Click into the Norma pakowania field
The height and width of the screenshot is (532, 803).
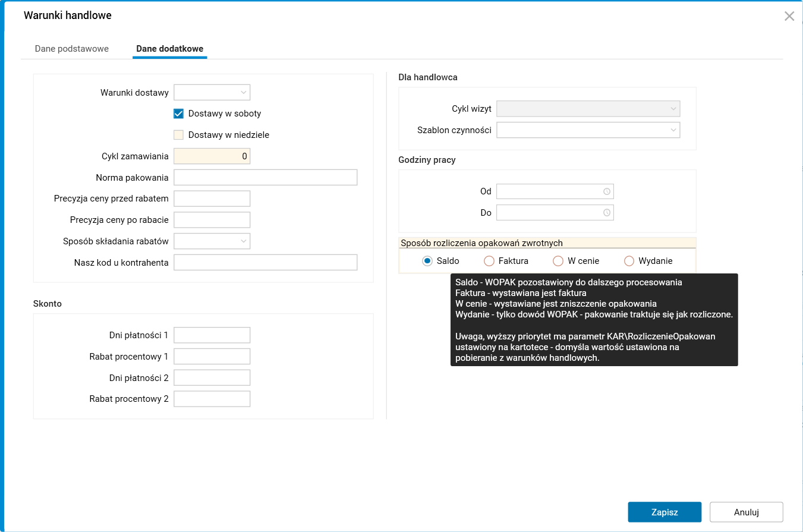(x=265, y=178)
